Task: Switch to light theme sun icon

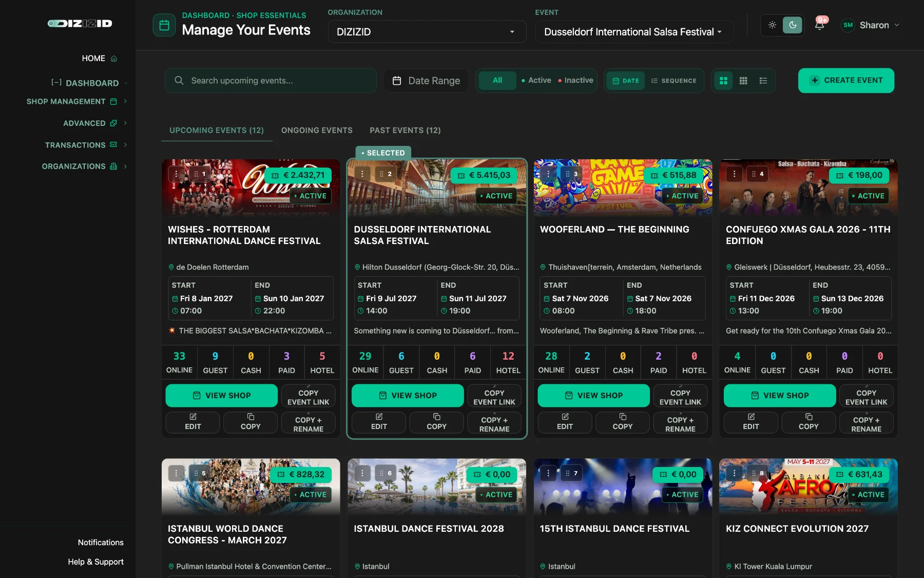Action: coord(772,25)
